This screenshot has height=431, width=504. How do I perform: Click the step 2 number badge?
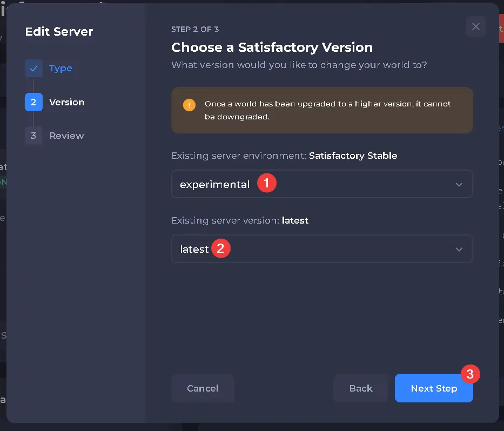coord(33,102)
